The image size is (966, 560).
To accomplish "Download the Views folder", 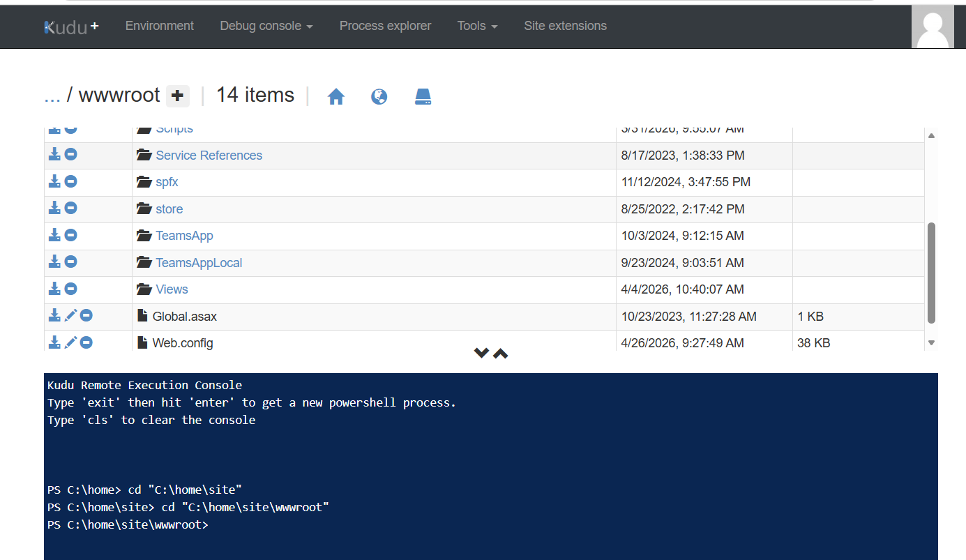I will tap(54, 289).
